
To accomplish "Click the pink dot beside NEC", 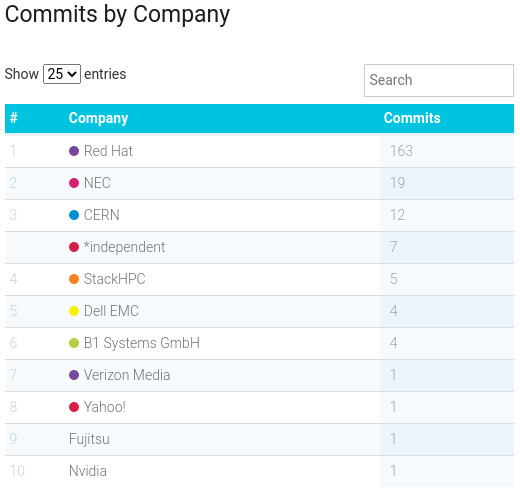I will point(74,183).
